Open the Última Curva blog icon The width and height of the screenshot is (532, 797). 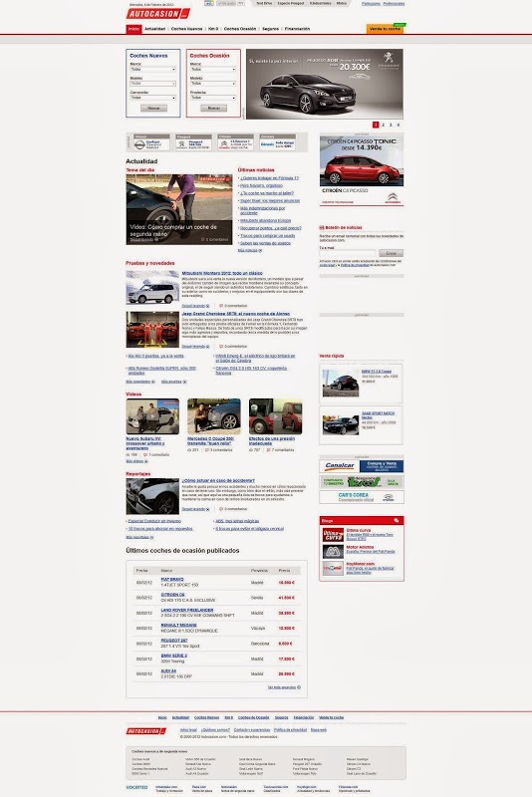click(333, 534)
